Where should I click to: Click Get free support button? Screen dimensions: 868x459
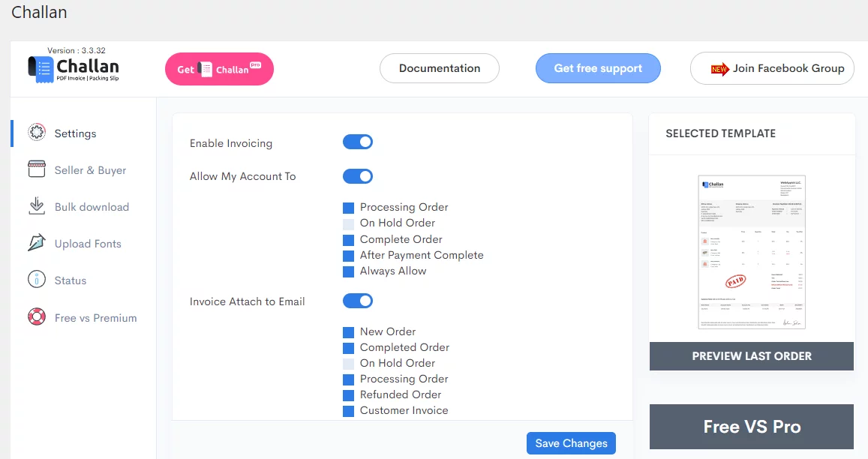(598, 68)
